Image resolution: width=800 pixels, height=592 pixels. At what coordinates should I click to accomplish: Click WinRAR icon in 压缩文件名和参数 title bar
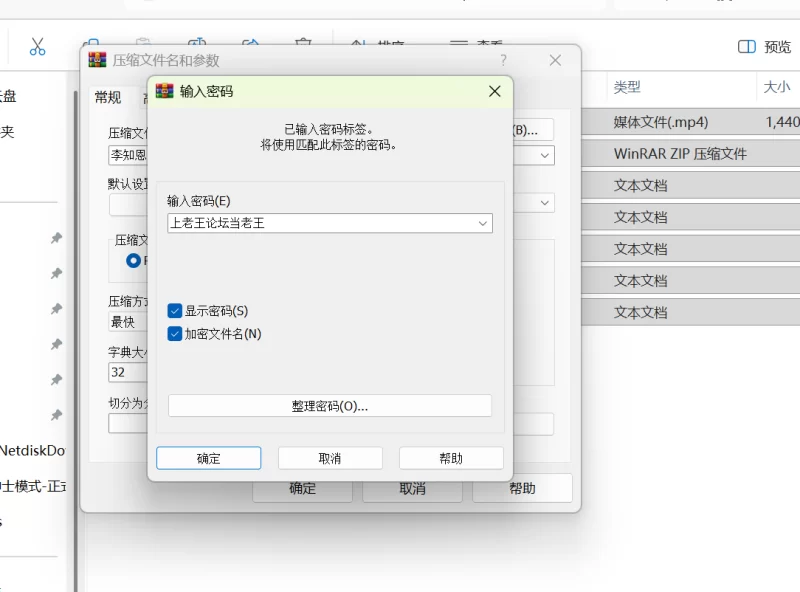coord(97,60)
